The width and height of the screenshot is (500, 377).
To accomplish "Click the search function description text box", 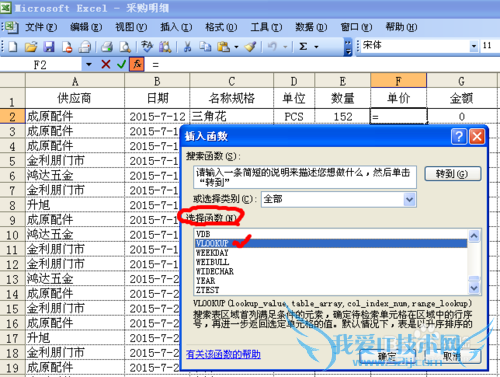I will point(305,177).
